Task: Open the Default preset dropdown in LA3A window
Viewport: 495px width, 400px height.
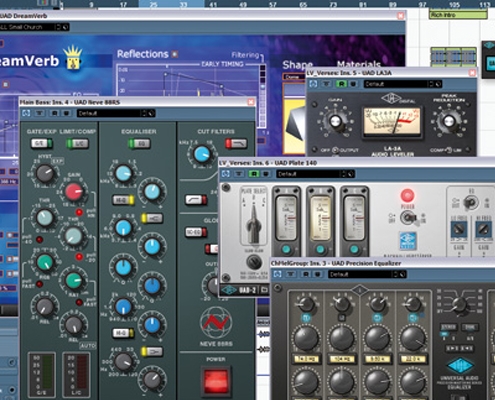Action: (396, 84)
